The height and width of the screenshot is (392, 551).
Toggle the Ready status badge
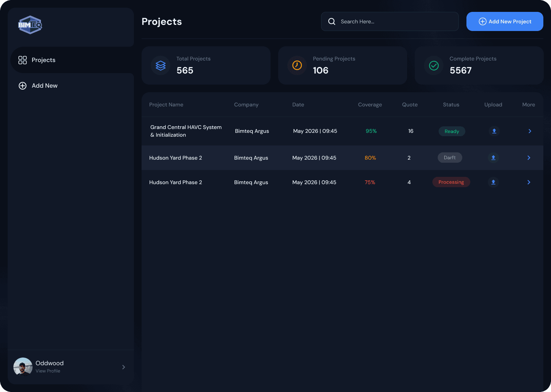coord(452,131)
